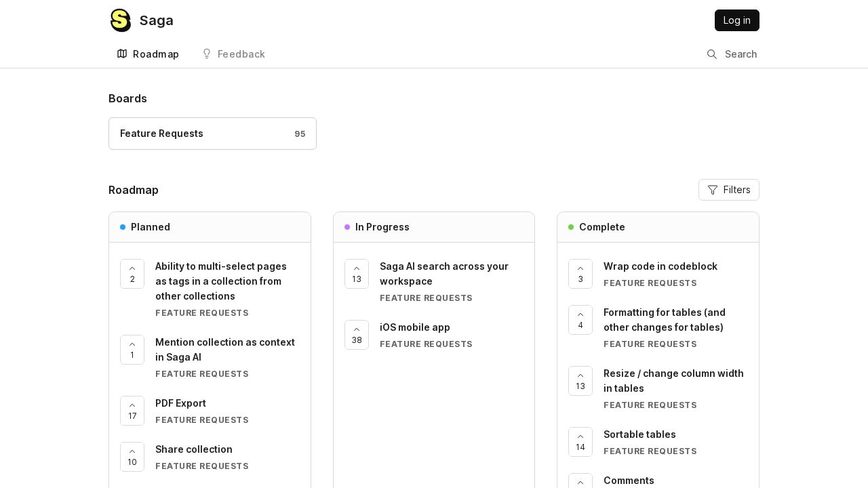Click the Log in button
Viewport: 868px width, 488px height.
[737, 20]
